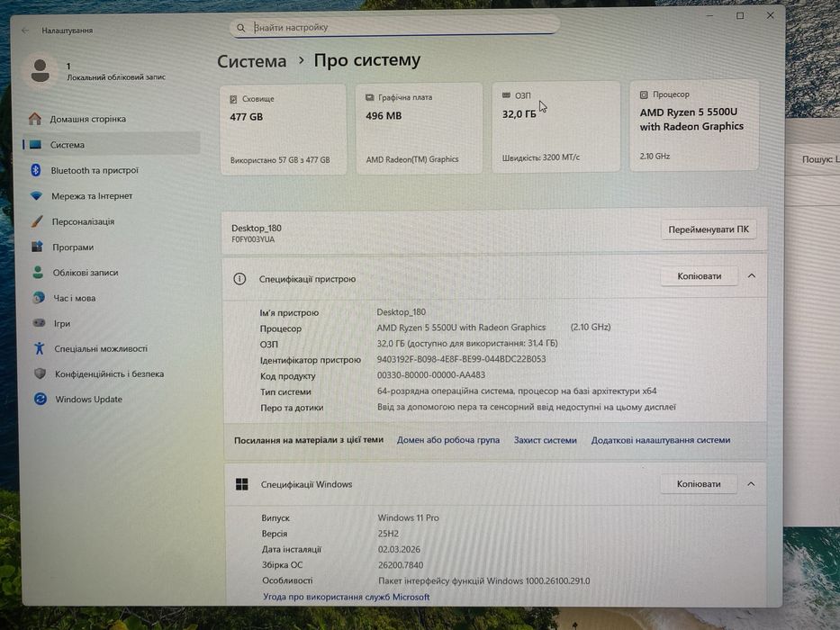Click the Windows Update refresh icon
Viewport: 840px width, 630px height.
(x=41, y=399)
